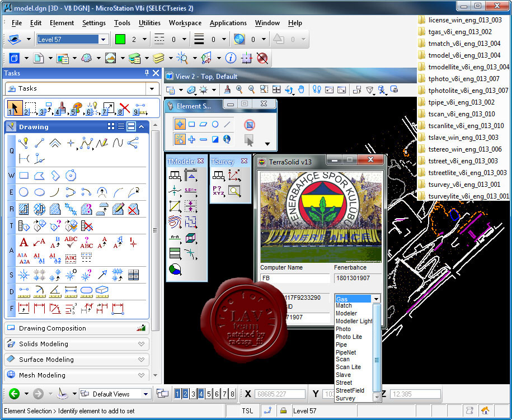
Task: Toggle view 2 button in view group
Action: coord(185,394)
